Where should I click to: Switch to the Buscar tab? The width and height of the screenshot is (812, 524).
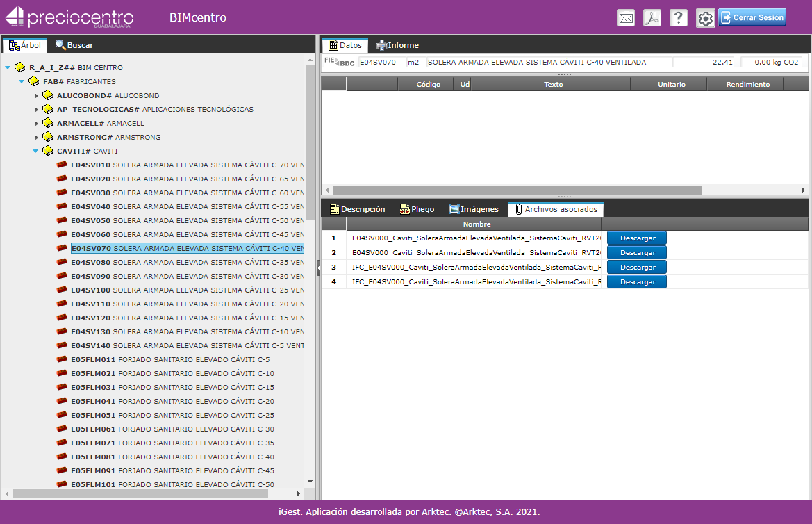coord(74,45)
